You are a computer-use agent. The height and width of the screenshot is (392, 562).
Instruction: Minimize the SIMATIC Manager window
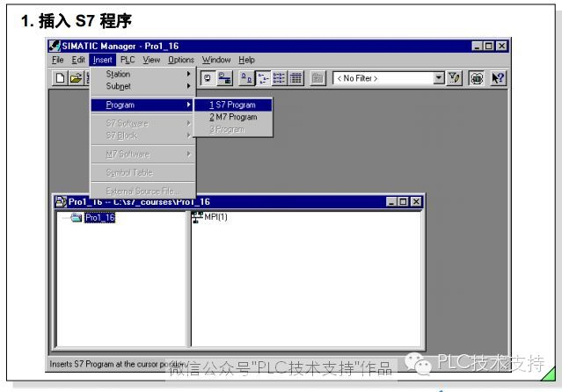coord(477,46)
